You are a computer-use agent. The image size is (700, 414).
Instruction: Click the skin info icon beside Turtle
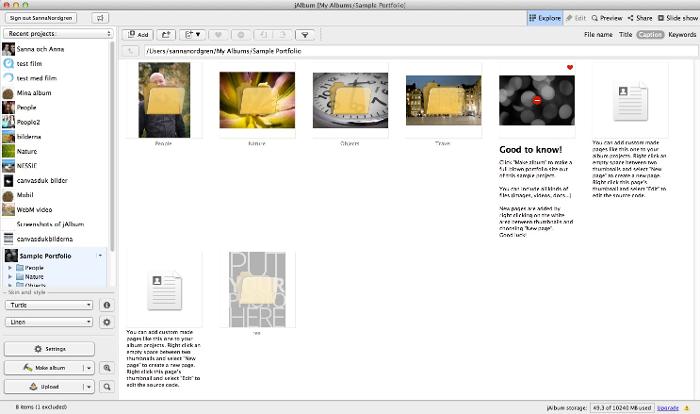(x=107, y=305)
